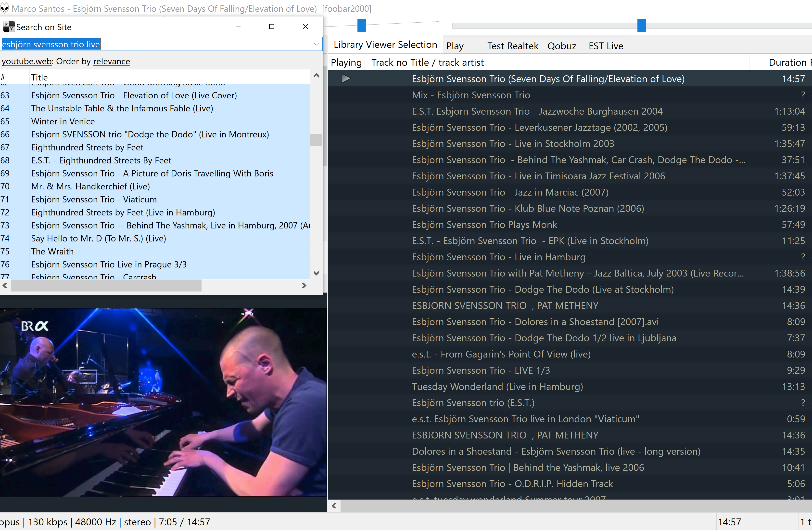Select track Jazz in Marciac (2007)
The height and width of the screenshot is (530, 812).
[570, 192]
